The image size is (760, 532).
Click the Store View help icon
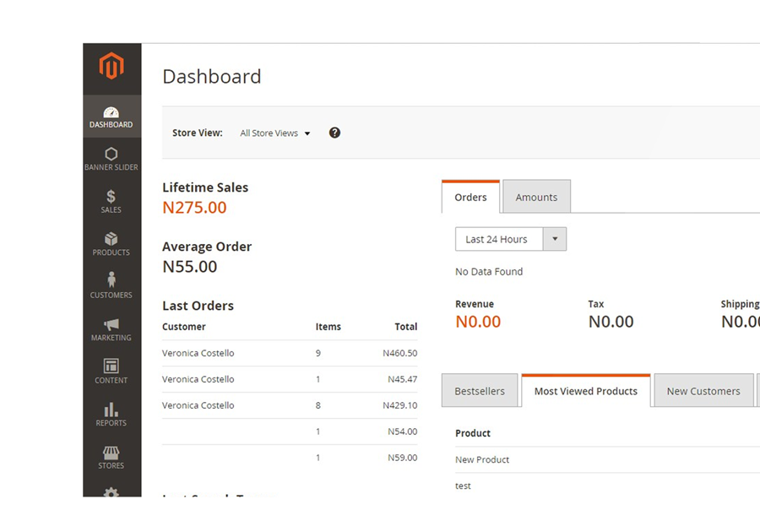click(334, 133)
